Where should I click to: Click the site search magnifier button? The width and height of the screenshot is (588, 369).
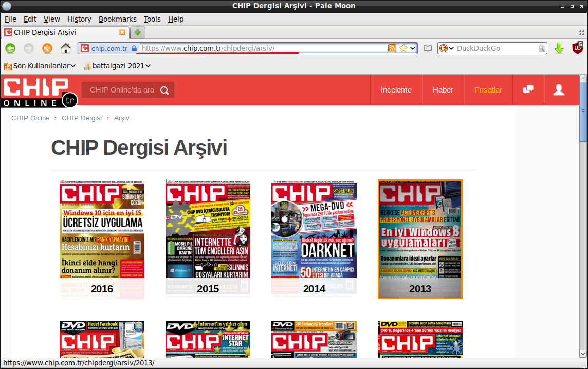pyautogui.click(x=164, y=90)
